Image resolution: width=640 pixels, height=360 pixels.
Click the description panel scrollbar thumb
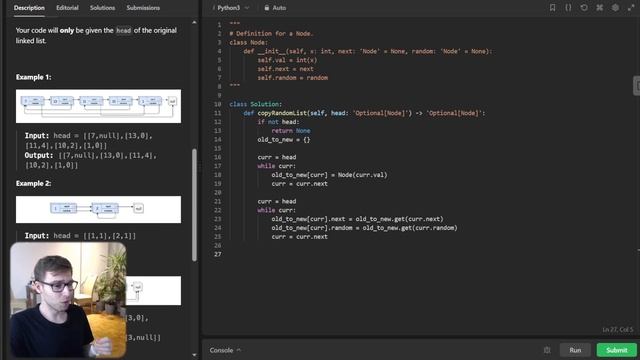click(x=194, y=205)
